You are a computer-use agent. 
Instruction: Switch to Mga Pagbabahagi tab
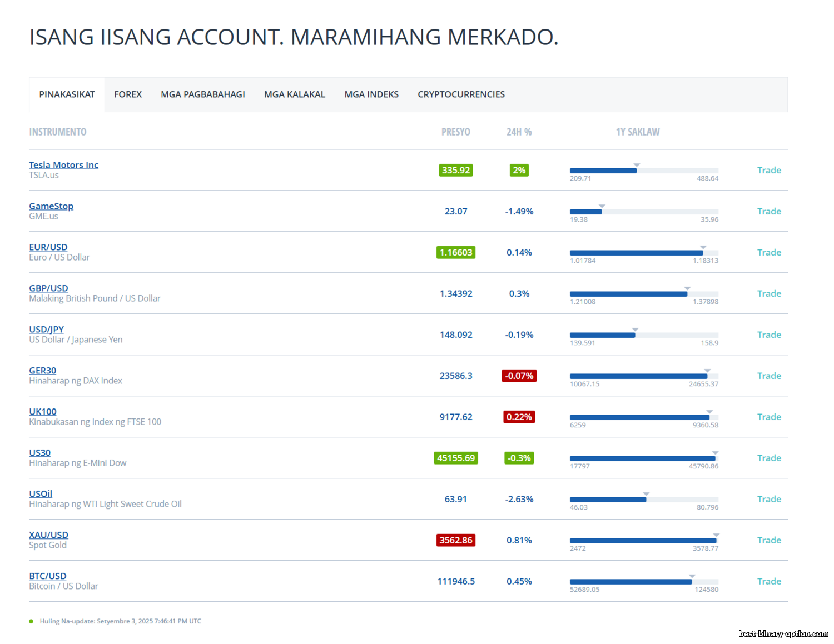203,94
